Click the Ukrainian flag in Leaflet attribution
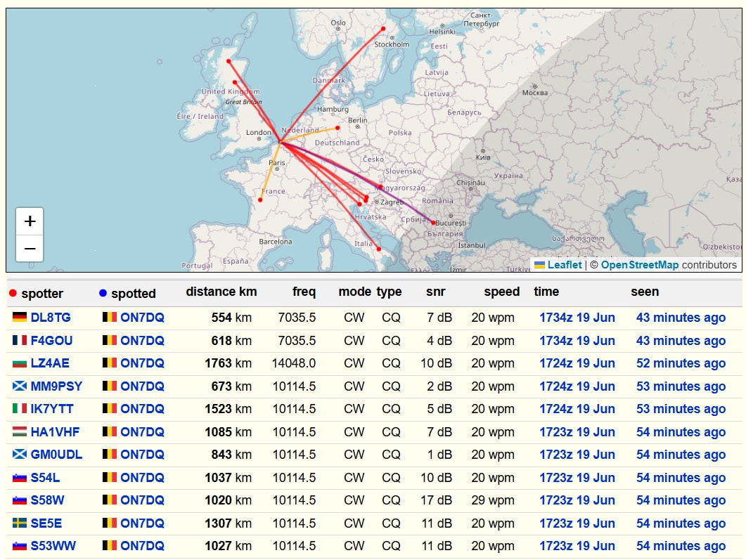This screenshot has height=560, width=746. pos(539,265)
